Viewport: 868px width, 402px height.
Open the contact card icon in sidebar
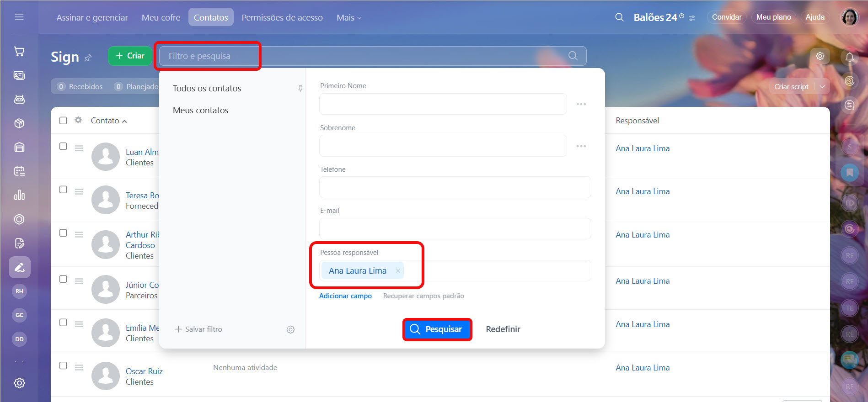[x=19, y=75]
